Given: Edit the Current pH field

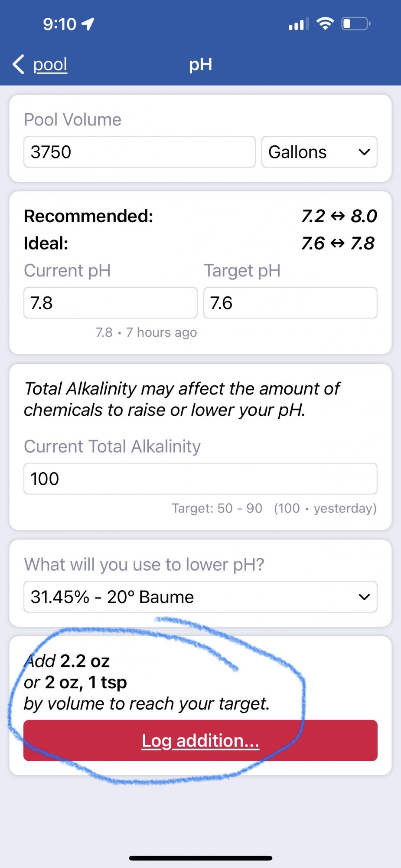Looking at the screenshot, I should tap(111, 302).
